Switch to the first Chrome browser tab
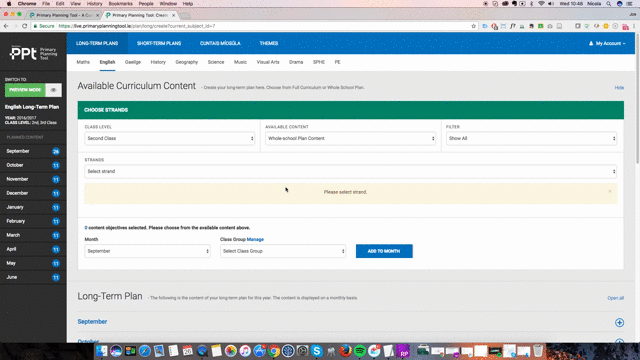 pyautogui.click(x=64, y=15)
